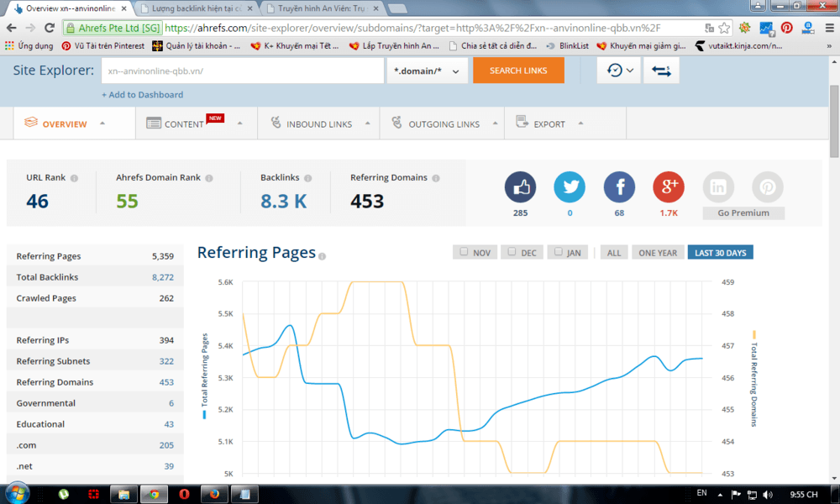Toggle the NOV checkbox on the chart
This screenshot has height=504, width=840.
[464, 252]
